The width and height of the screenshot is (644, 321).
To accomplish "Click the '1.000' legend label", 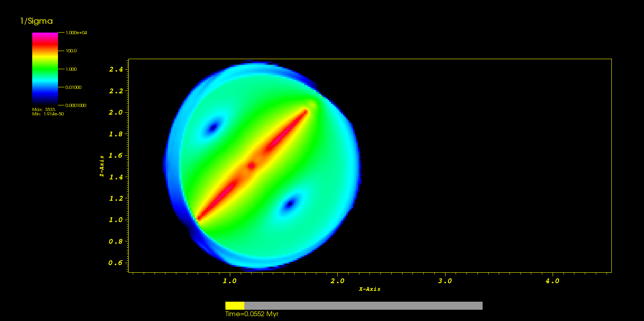I will [x=71, y=69].
